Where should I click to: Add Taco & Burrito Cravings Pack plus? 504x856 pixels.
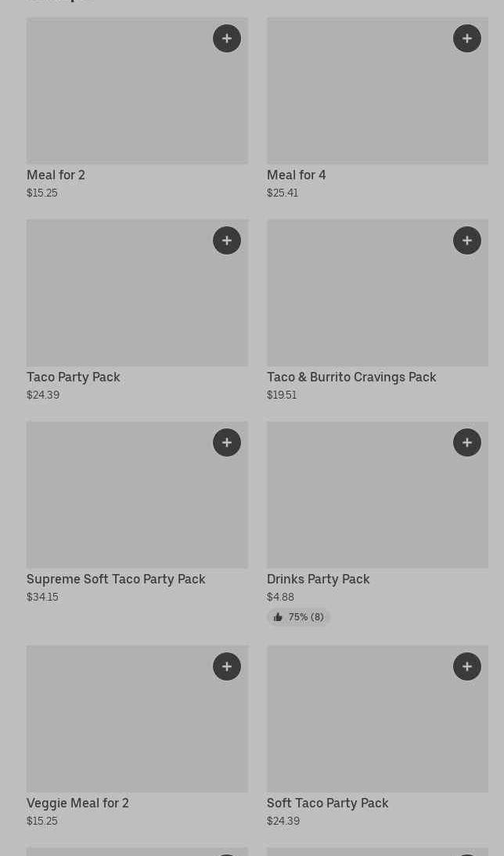coord(467,240)
